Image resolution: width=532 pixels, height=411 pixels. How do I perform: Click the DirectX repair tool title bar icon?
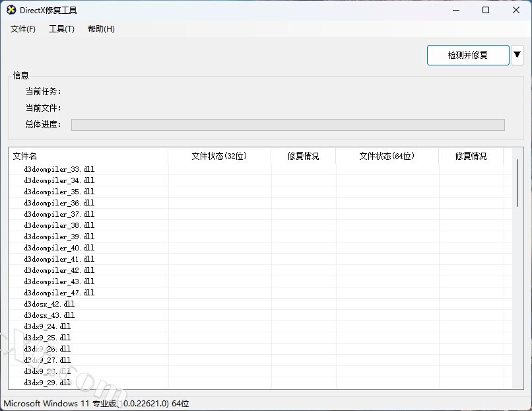click(x=11, y=10)
